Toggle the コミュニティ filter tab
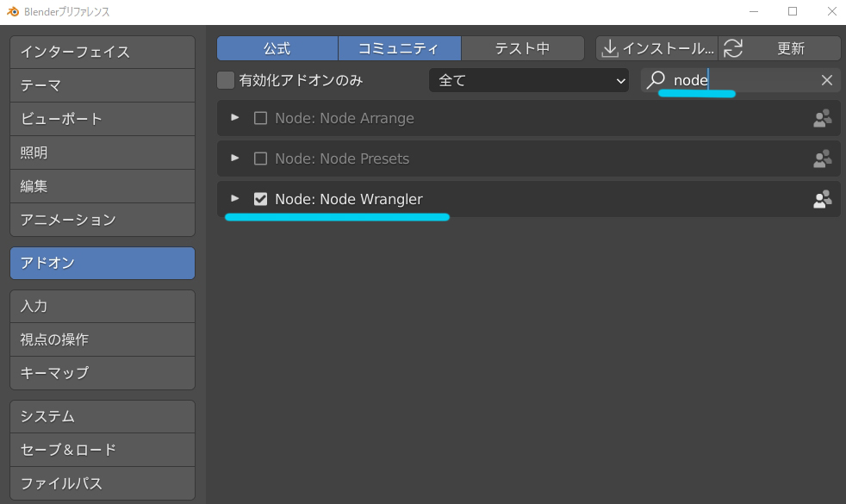The width and height of the screenshot is (846, 504). click(399, 48)
